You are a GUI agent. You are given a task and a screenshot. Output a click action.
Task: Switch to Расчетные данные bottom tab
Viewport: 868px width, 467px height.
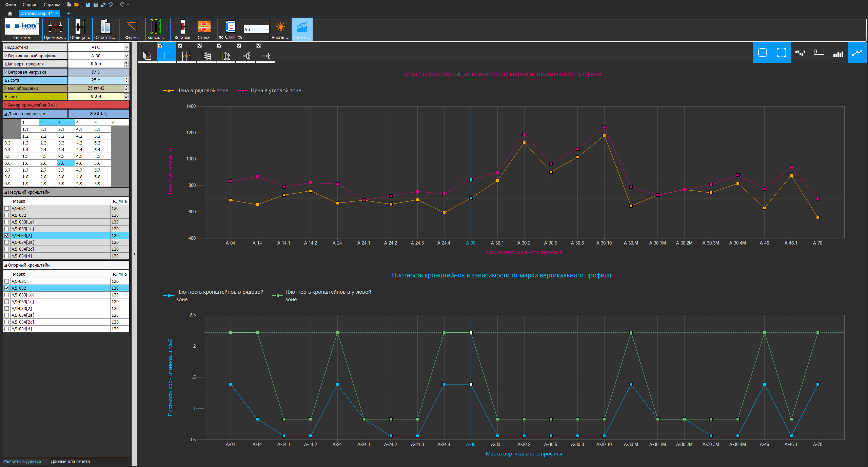[22, 462]
